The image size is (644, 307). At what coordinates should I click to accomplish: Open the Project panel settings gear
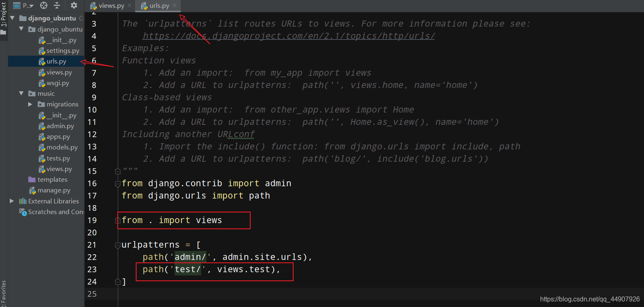pyautogui.click(x=74, y=5)
